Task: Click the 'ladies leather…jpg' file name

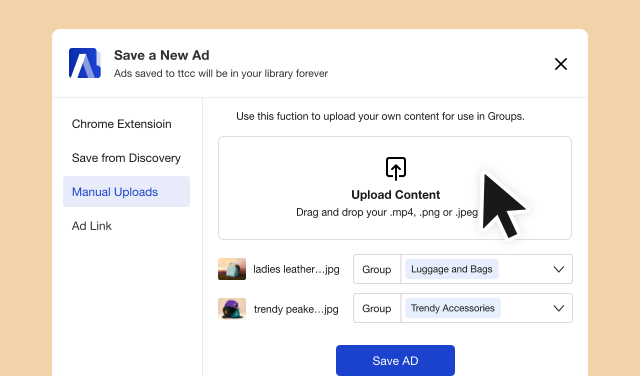Action: click(296, 269)
